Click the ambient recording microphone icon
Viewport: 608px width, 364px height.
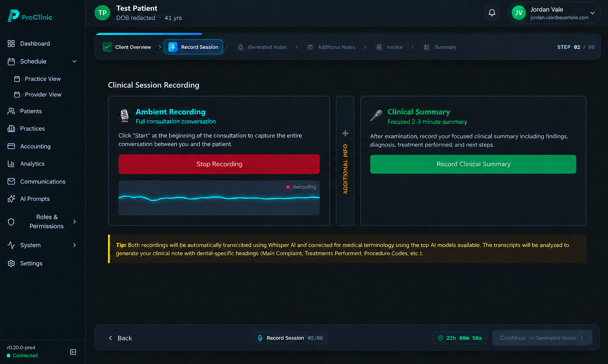point(125,115)
